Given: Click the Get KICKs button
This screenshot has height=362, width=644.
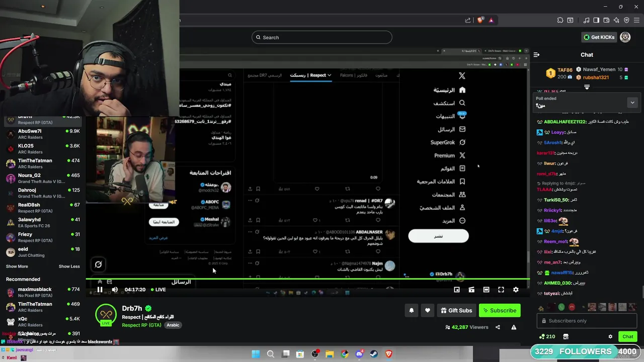Looking at the screenshot, I should 599,37.
